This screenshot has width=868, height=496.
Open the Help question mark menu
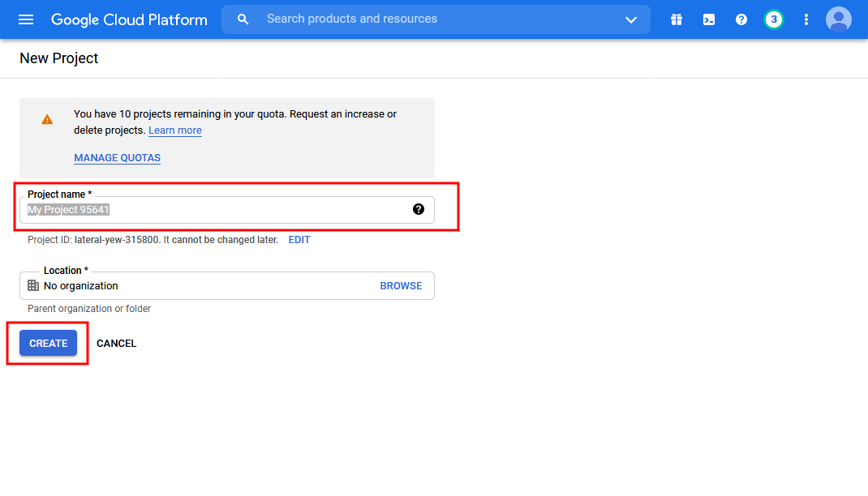[741, 20]
